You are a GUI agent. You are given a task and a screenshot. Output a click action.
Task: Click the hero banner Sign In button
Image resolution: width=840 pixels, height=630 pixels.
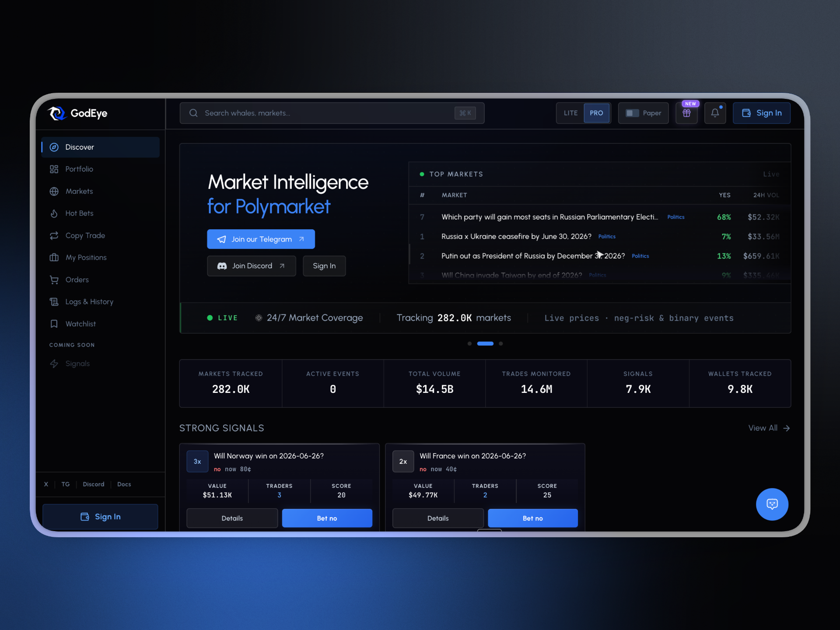pyautogui.click(x=324, y=266)
